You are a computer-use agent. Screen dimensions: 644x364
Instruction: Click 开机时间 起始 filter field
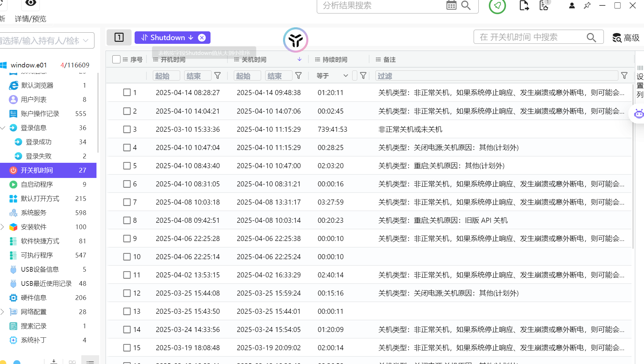point(166,76)
